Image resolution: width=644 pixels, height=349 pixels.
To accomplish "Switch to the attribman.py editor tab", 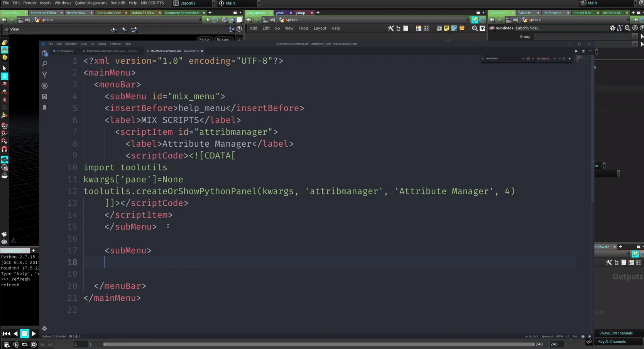I will coord(64,51).
